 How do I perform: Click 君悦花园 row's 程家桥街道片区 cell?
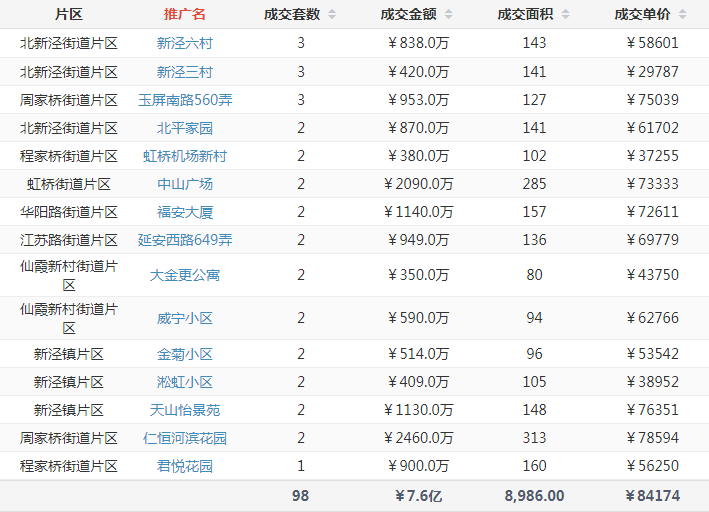coord(69,466)
